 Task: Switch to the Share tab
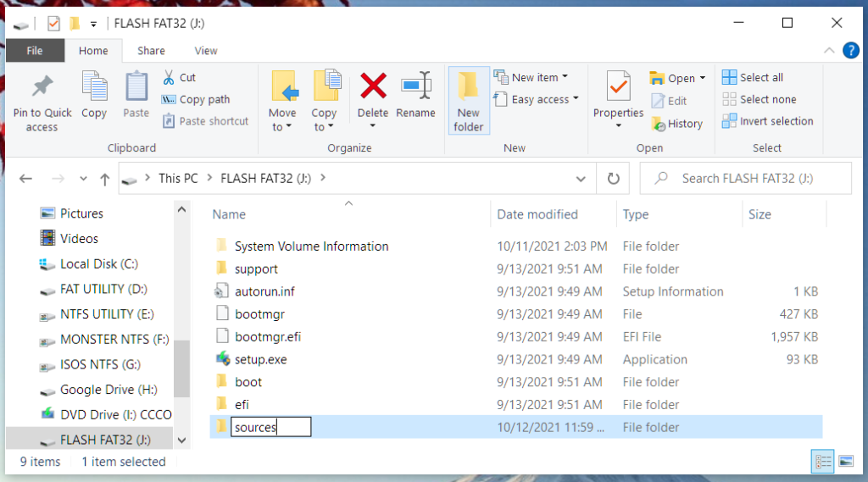151,50
